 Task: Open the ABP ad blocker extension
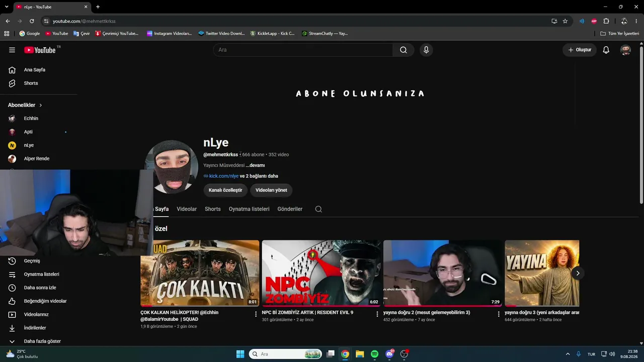tap(594, 21)
